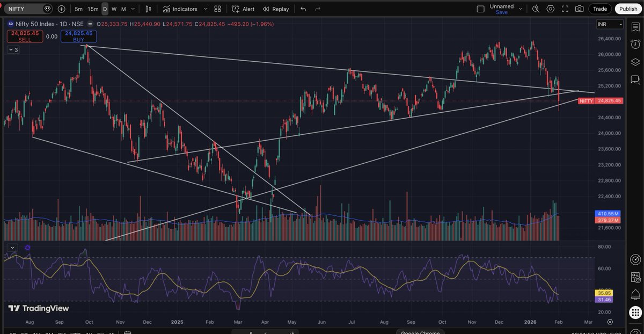Image resolution: width=644 pixels, height=334 pixels.
Task: Open the indicator templates grid icon
Action: 217,9
